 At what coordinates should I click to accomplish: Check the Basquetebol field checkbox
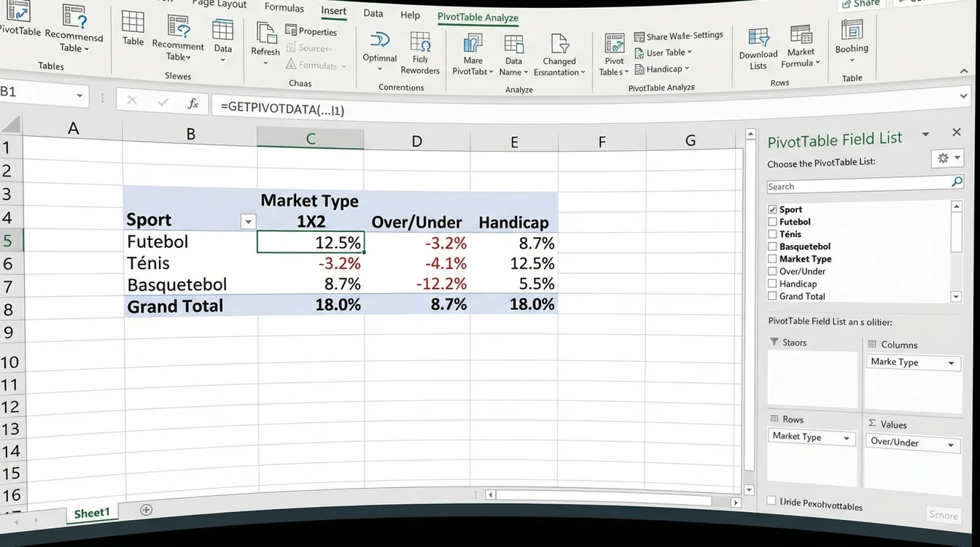(772, 247)
